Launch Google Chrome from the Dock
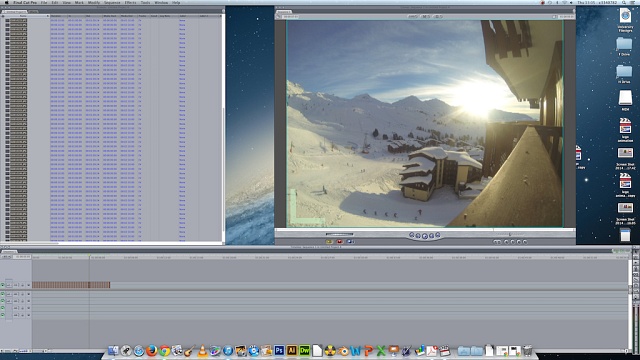 [164, 351]
